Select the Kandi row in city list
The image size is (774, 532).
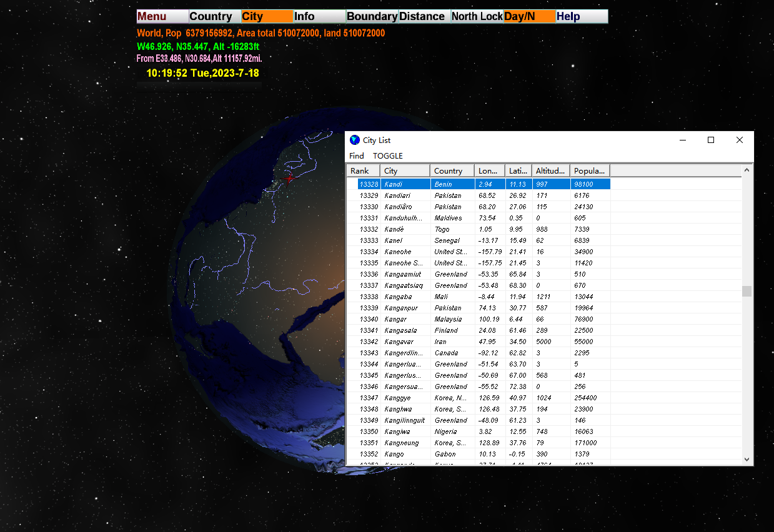484,184
